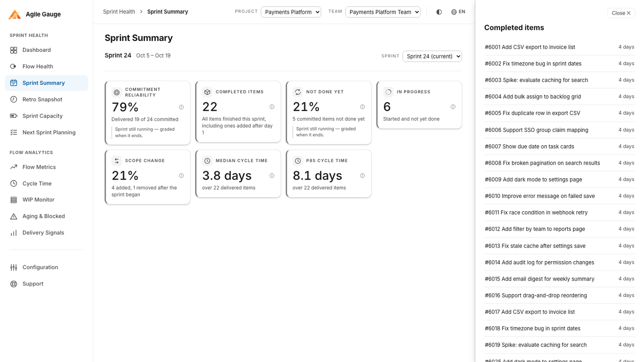The image size is (644, 362).
Task: Select item #6012 Add filter by team to reports page
Action: [x=560, y=229]
